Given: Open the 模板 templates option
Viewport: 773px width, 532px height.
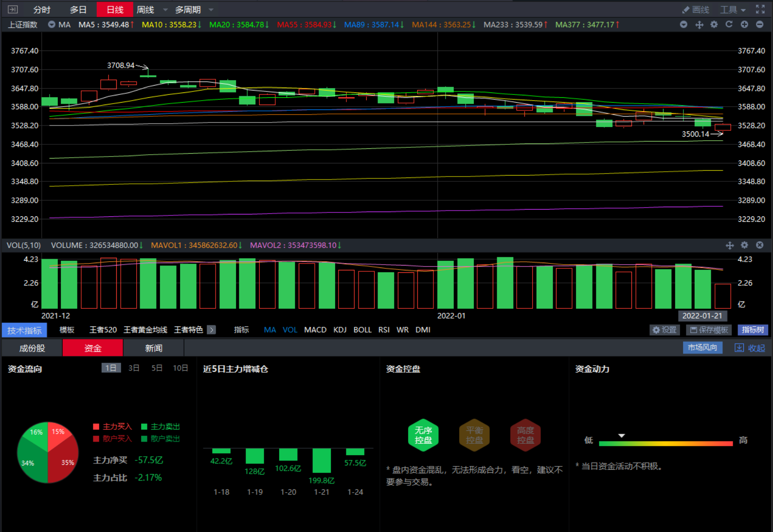Looking at the screenshot, I should (x=67, y=330).
